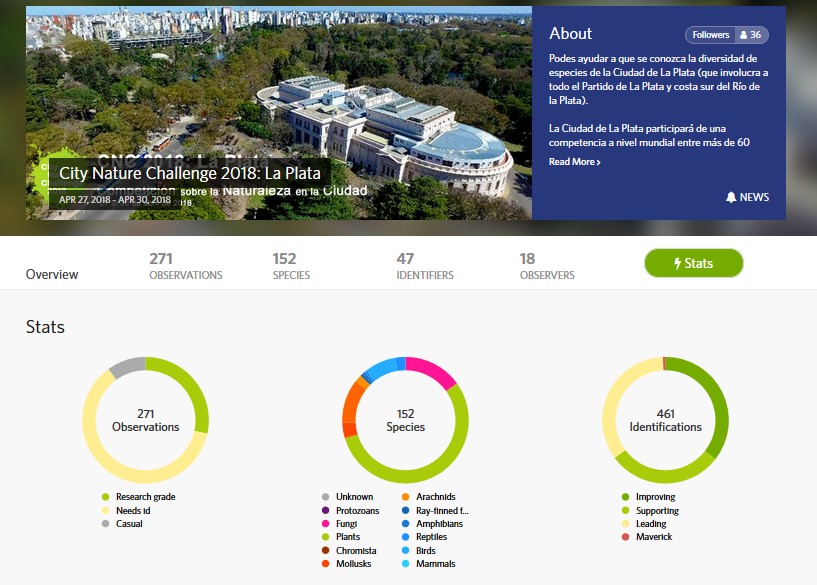Expand the description with Read More chevron
Screen dimensions: 817x585
tap(574, 162)
